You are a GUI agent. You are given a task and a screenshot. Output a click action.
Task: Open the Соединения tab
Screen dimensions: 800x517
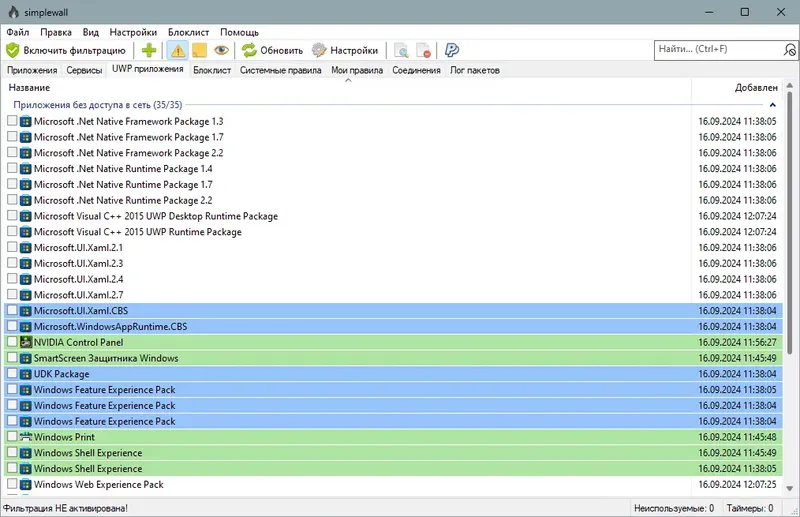[x=416, y=70]
